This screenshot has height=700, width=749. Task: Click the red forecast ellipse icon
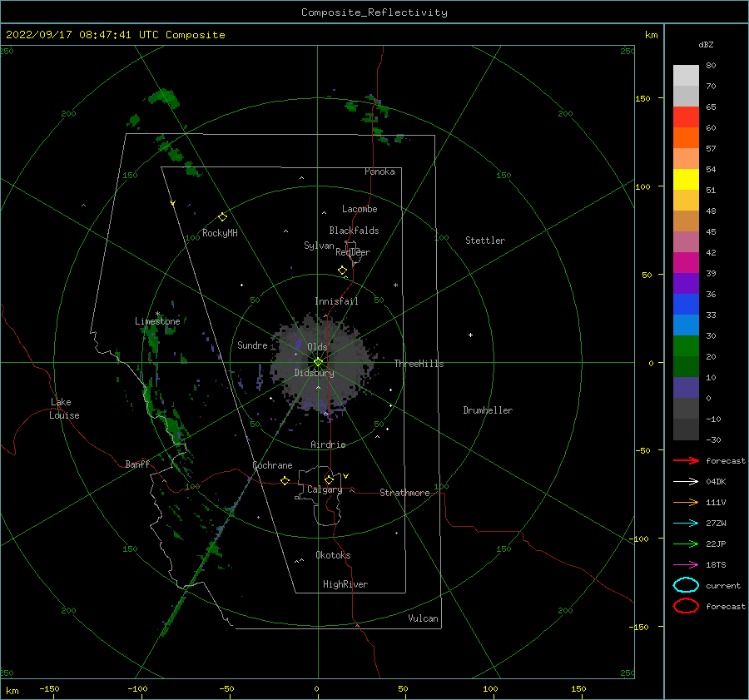click(686, 606)
